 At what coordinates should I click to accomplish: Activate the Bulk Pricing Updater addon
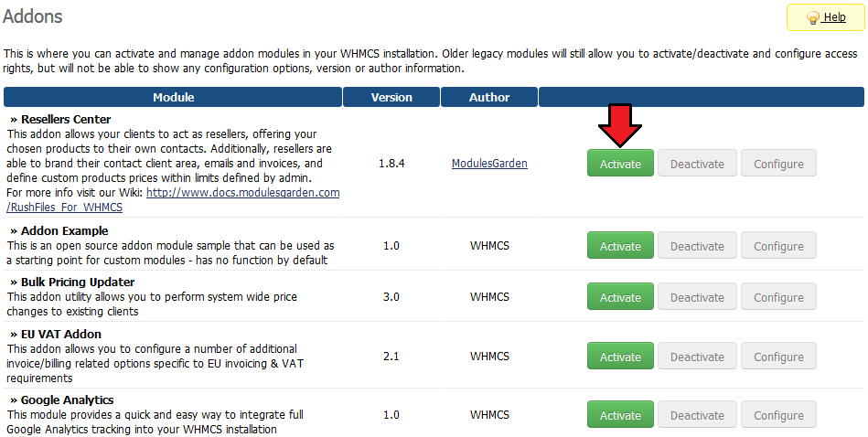tap(620, 296)
